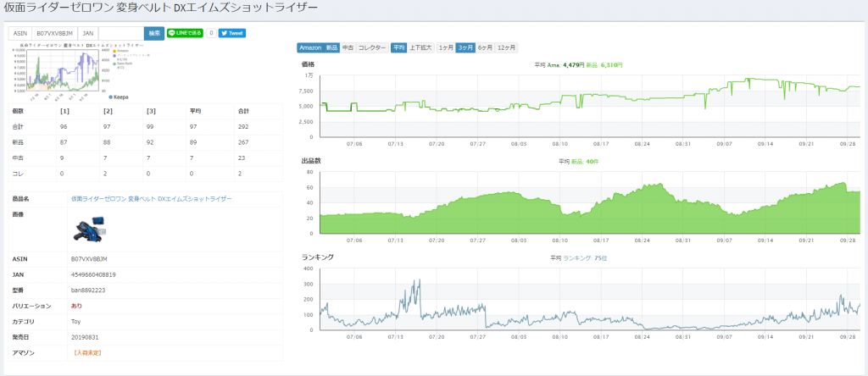Switch to the 12ヶ月 time range
Image resolution: width=868 pixels, height=376 pixels.
[x=506, y=48]
